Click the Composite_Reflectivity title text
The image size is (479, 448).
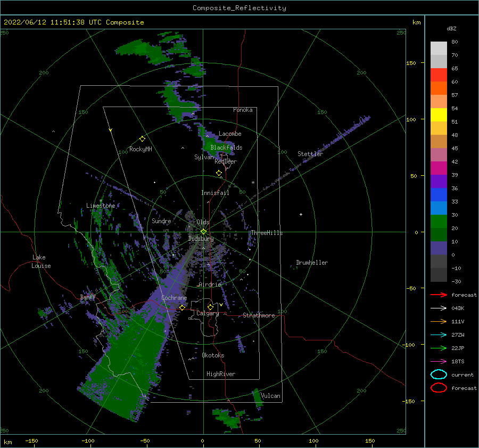[x=240, y=8]
